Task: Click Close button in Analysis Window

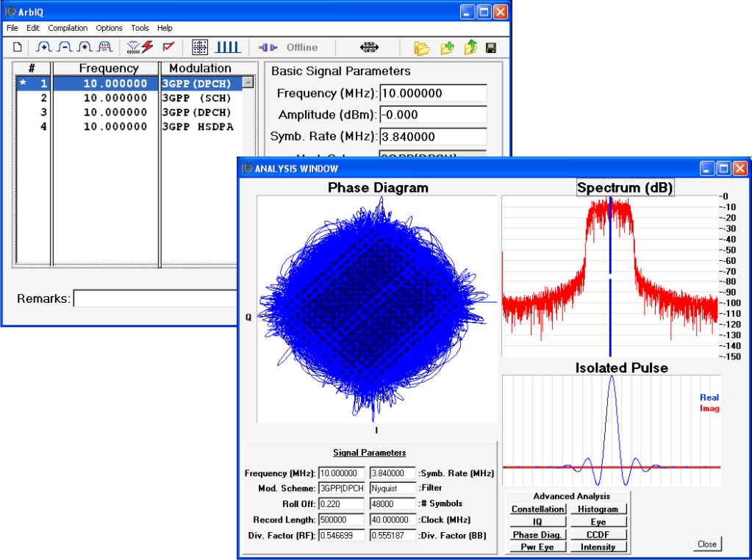Action: tap(706, 545)
